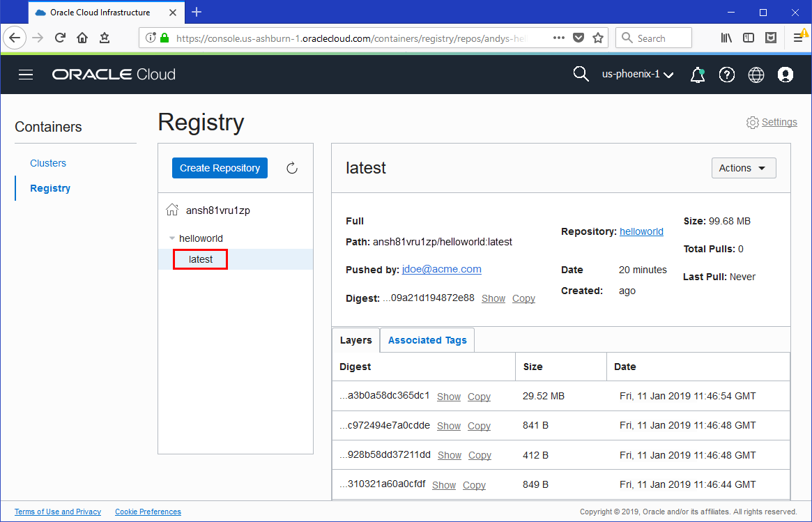Screen dimensions: 812x522
Task: Copy the image Digest 09a21d194872e88
Action: pos(523,299)
